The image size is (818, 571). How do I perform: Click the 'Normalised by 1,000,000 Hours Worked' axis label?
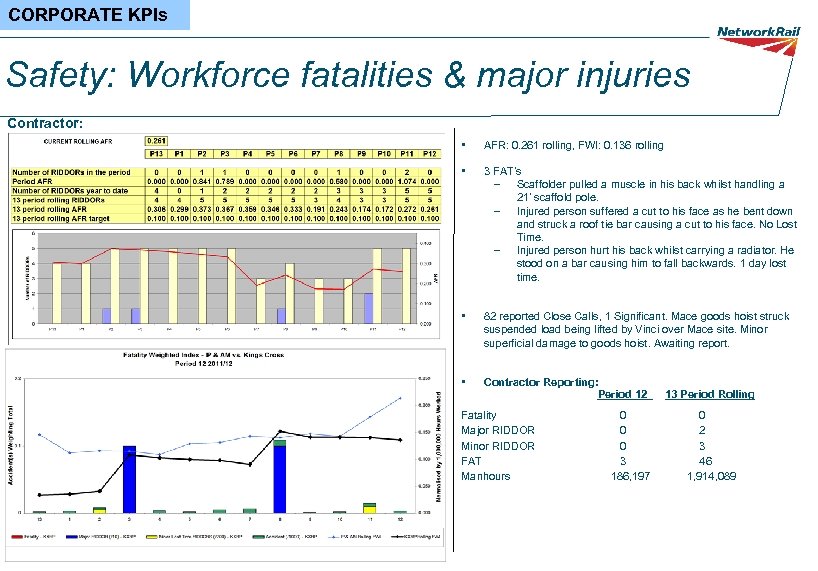pyautogui.click(x=438, y=447)
